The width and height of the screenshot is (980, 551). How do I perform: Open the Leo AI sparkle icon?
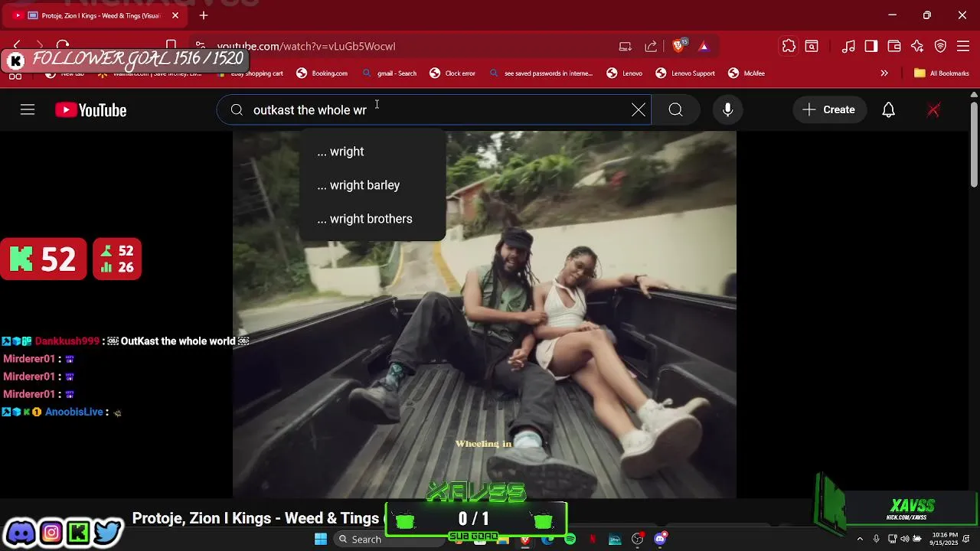tap(917, 46)
